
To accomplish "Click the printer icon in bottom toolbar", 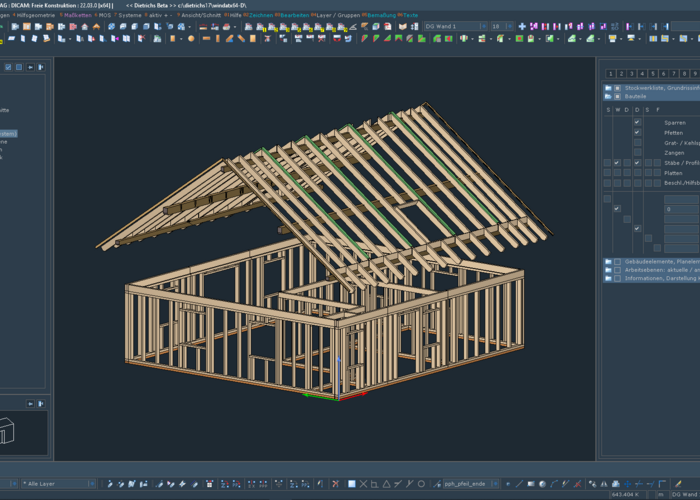I will pyautogui.click(x=616, y=484).
